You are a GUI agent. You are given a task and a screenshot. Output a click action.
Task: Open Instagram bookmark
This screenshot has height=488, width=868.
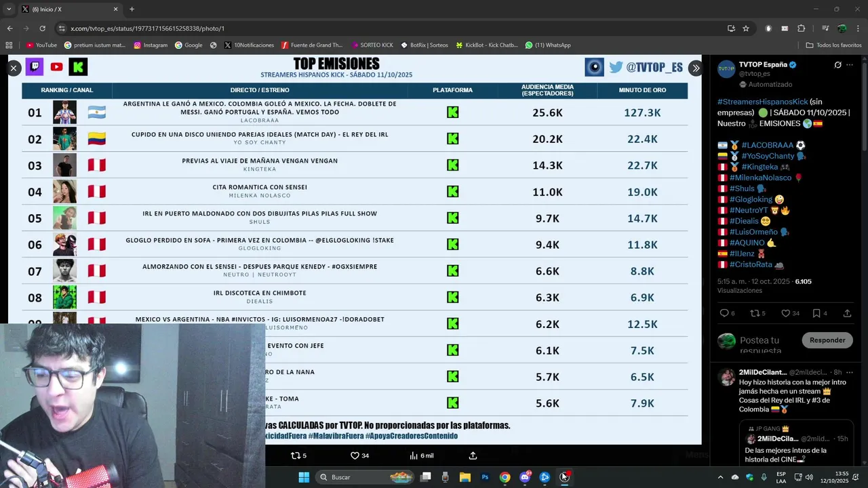[151, 45]
